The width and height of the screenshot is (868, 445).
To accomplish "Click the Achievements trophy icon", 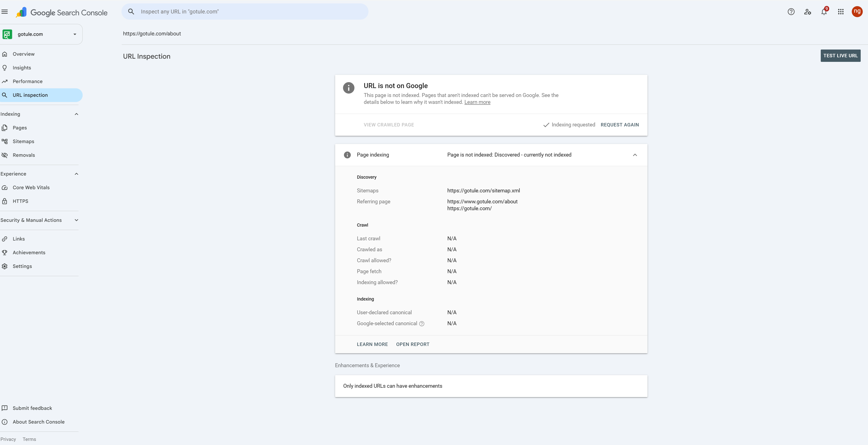I will pyautogui.click(x=5, y=253).
